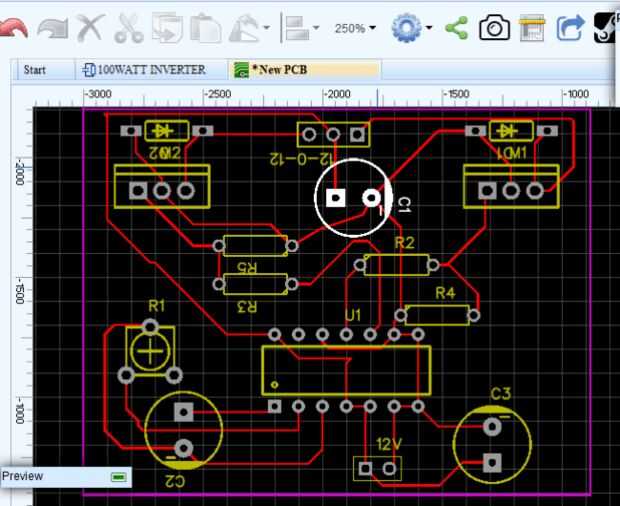Click the green Share icon
This screenshot has height=506, width=620.
[457, 28]
